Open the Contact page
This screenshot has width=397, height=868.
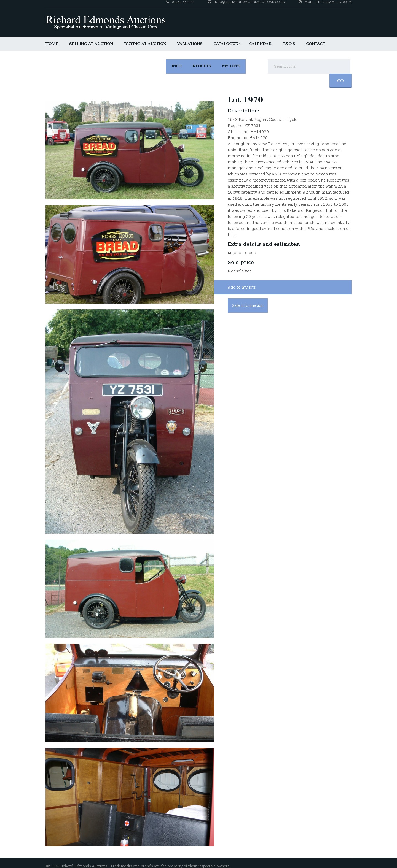coord(315,44)
